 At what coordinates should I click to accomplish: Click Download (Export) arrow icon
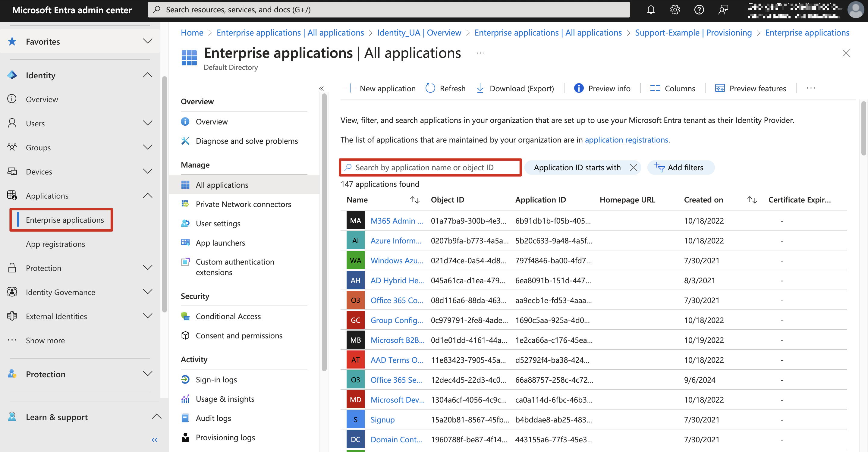pyautogui.click(x=480, y=88)
